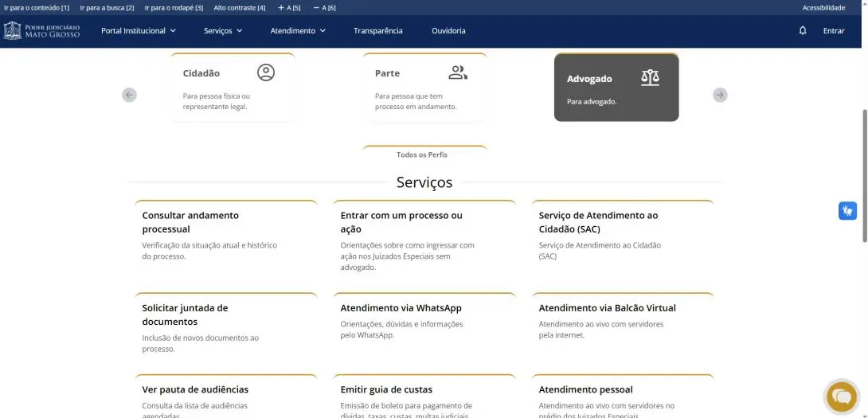Expand the Portal Institucional dropdown

pyautogui.click(x=138, y=31)
